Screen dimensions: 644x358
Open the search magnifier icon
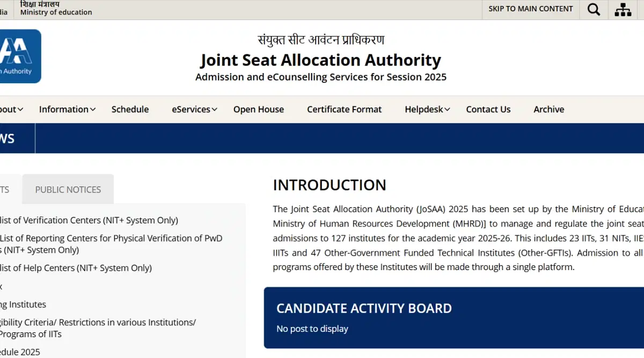pyautogui.click(x=594, y=10)
